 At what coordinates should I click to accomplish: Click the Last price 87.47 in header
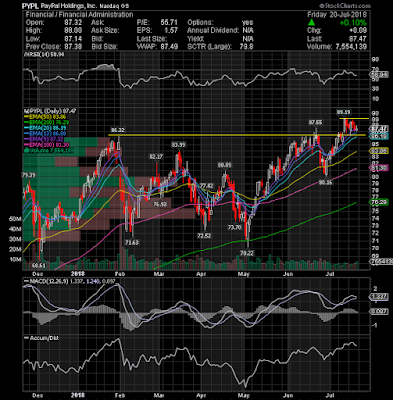[x=359, y=39]
